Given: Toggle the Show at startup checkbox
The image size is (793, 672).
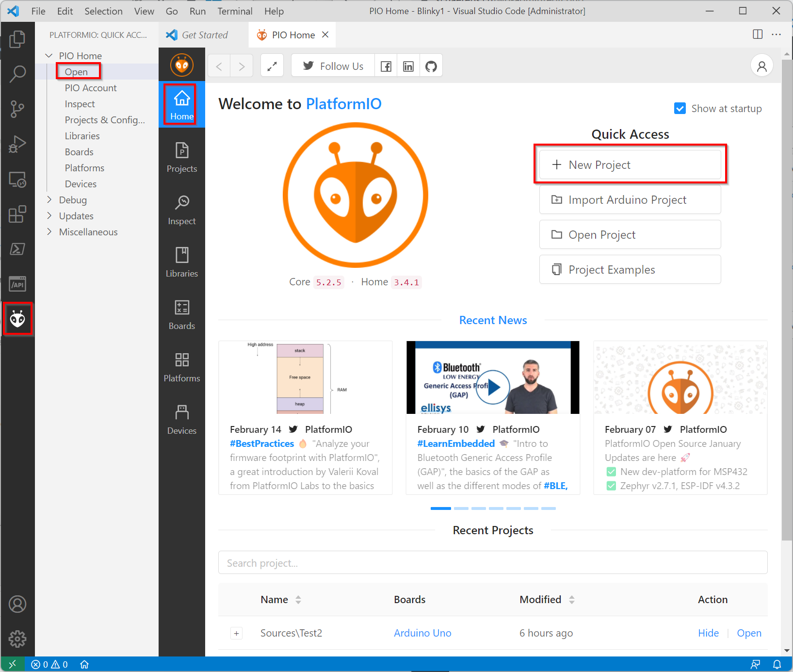Looking at the screenshot, I should pos(680,108).
